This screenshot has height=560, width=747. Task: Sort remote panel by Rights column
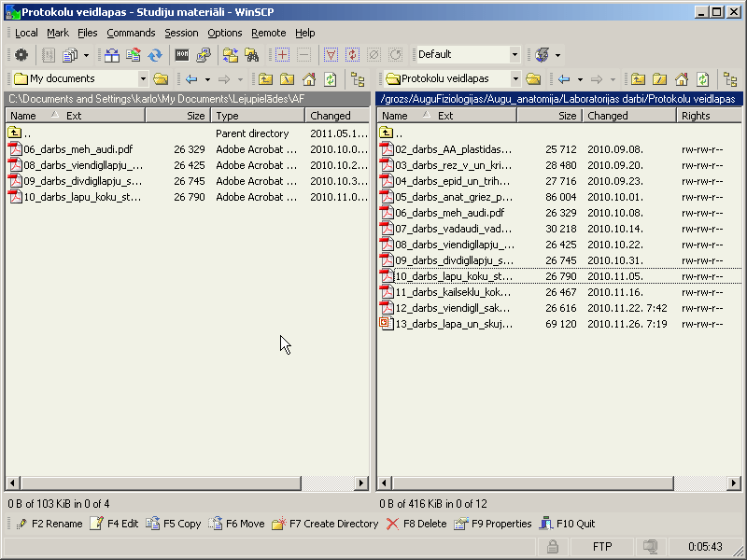[709, 116]
